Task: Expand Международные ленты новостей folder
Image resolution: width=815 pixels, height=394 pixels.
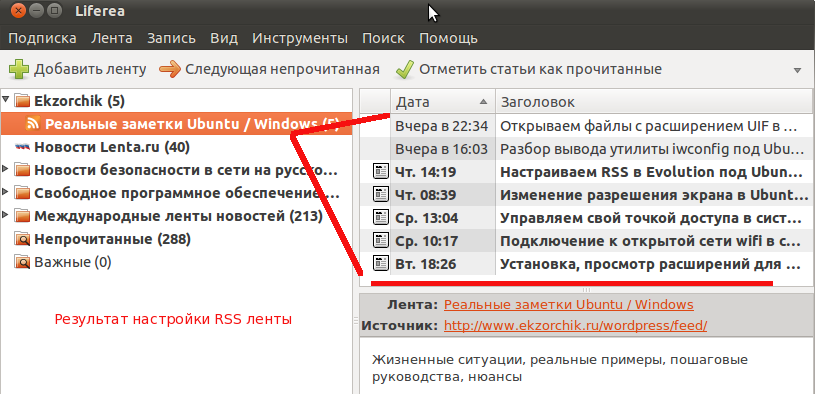Action: click(6, 215)
